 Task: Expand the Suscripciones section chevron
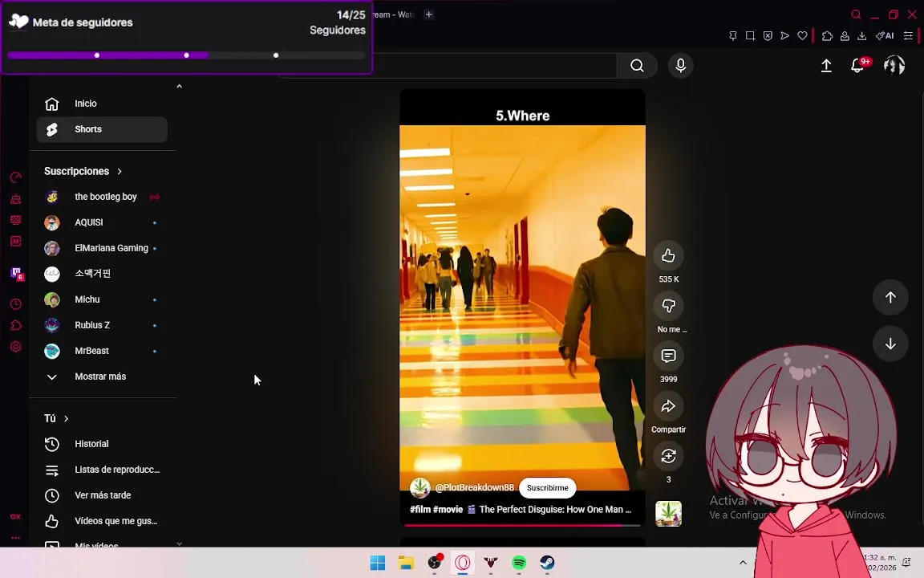[x=120, y=172]
